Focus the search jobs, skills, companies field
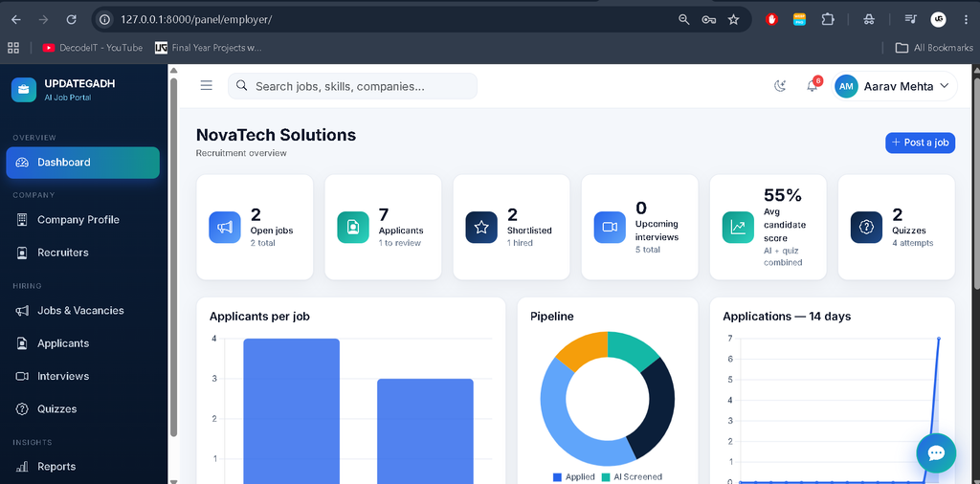The image size is (980, 484). point(352,86)
